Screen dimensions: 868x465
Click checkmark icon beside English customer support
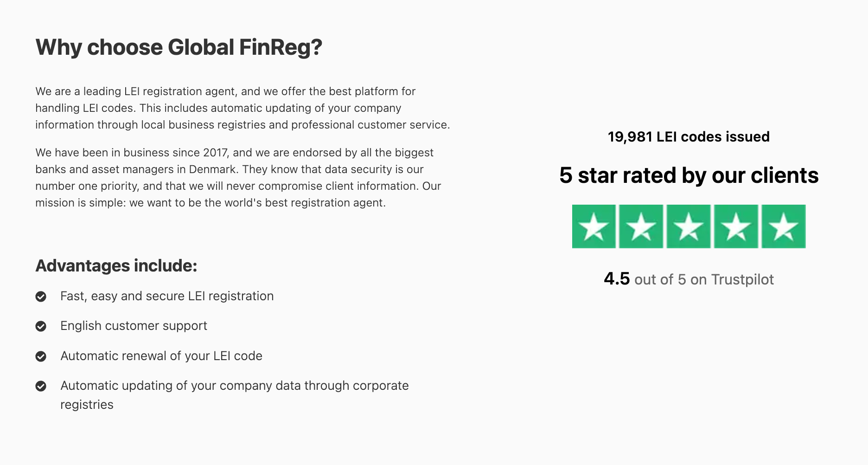[41, 326]
